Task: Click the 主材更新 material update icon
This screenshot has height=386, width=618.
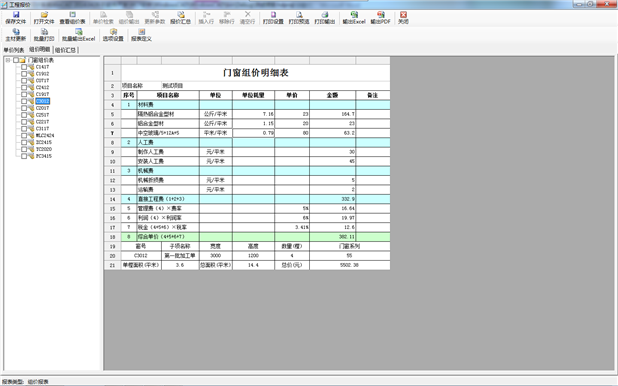Action: point(15,35)
